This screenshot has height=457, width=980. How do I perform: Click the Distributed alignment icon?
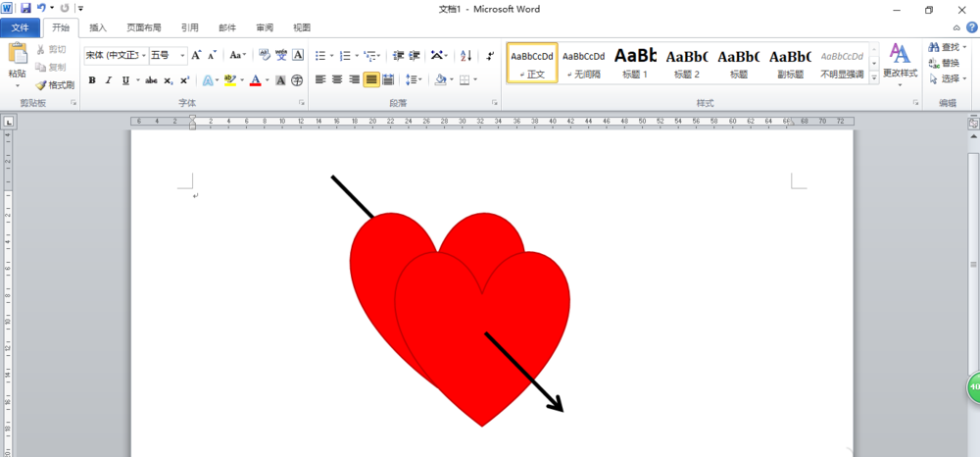pos(388,79)
